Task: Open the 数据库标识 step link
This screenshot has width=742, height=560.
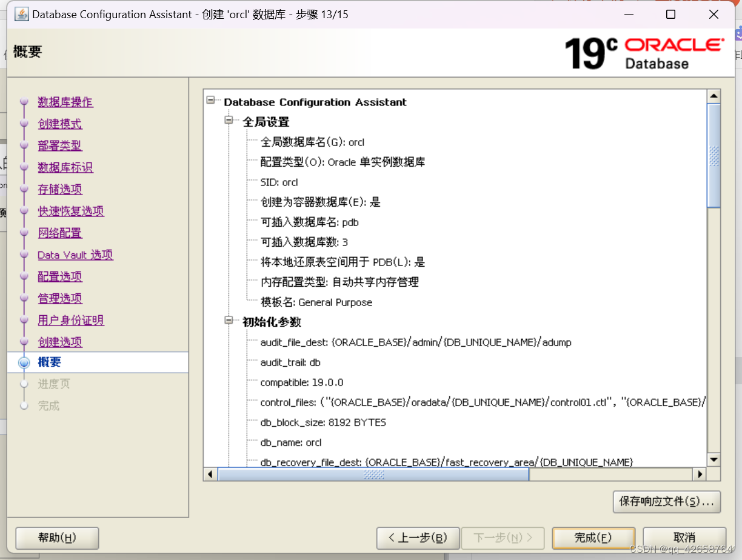Action: 65,167
